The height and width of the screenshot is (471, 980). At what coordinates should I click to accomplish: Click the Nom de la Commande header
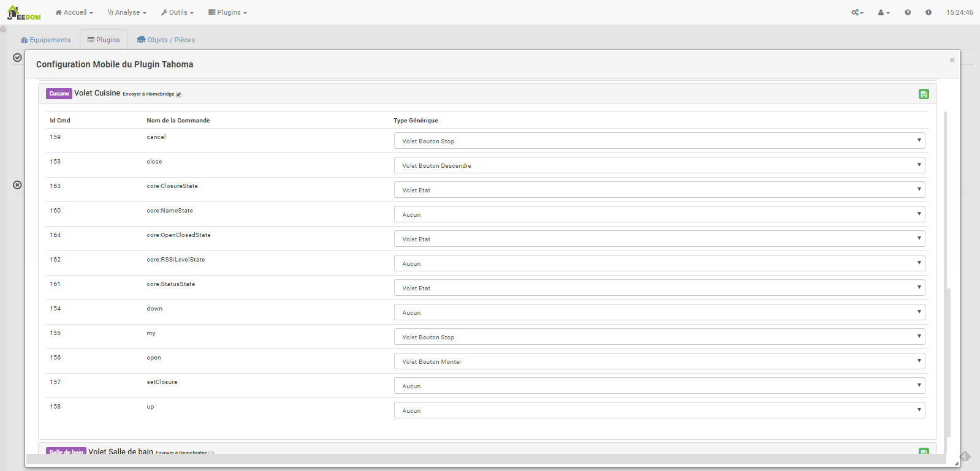pos(178,121)
